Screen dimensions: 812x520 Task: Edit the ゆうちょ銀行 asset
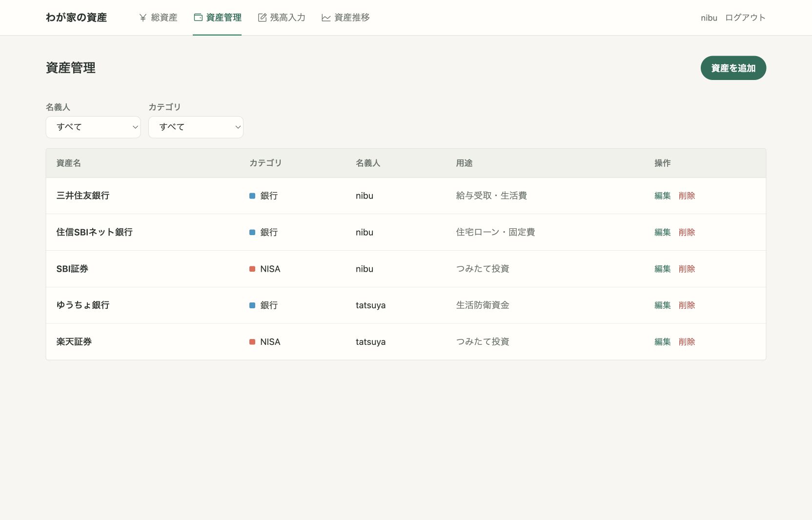coord(663,305)
